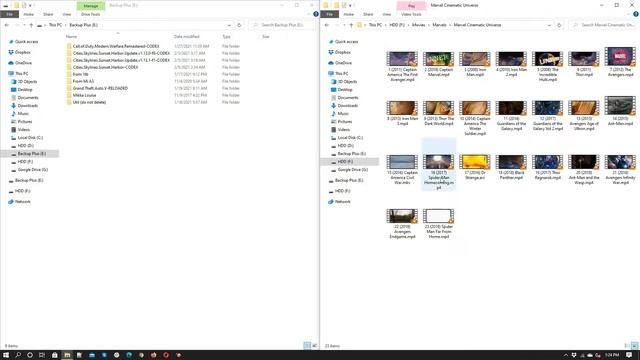
Task: Switch left window to details view
Action: click(x=307, y=346)
